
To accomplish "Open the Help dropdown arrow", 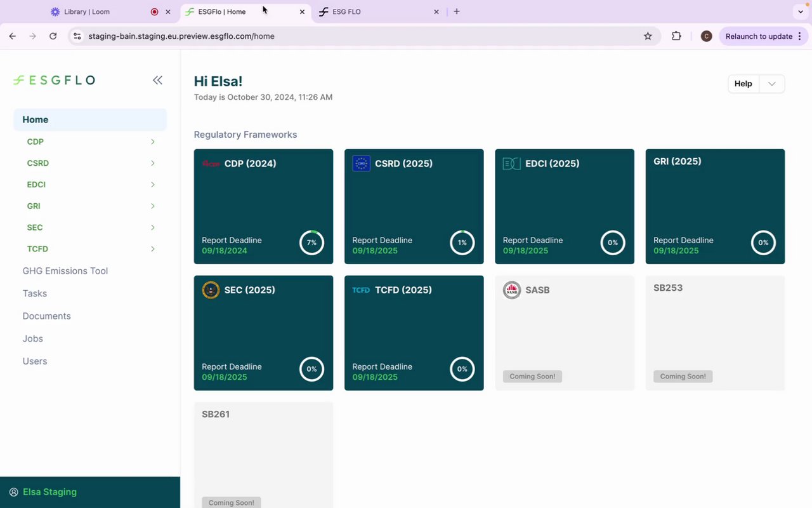I will pos(772,84).
